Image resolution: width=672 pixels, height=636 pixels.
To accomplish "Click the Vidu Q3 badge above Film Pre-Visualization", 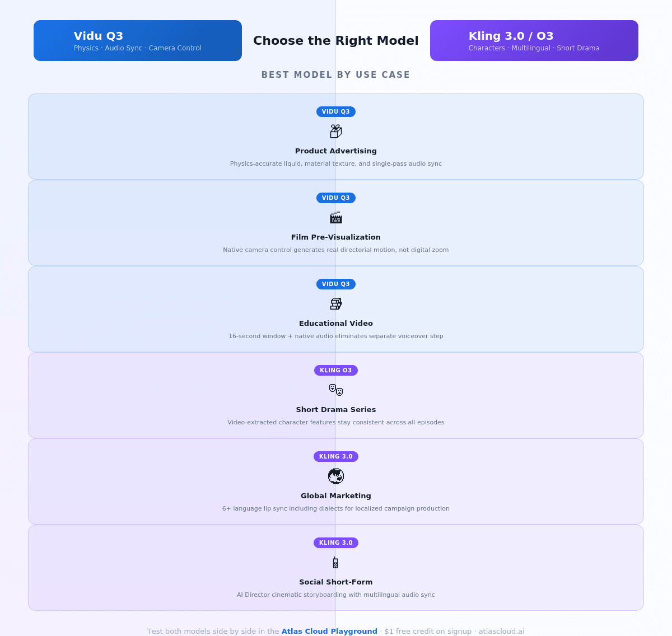I will [336, 198].
